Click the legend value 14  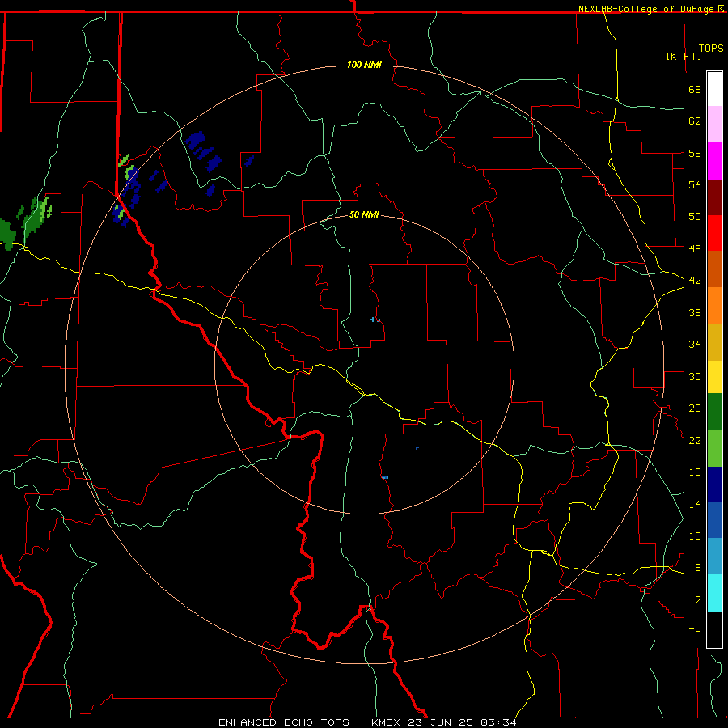tap(695, 504)
